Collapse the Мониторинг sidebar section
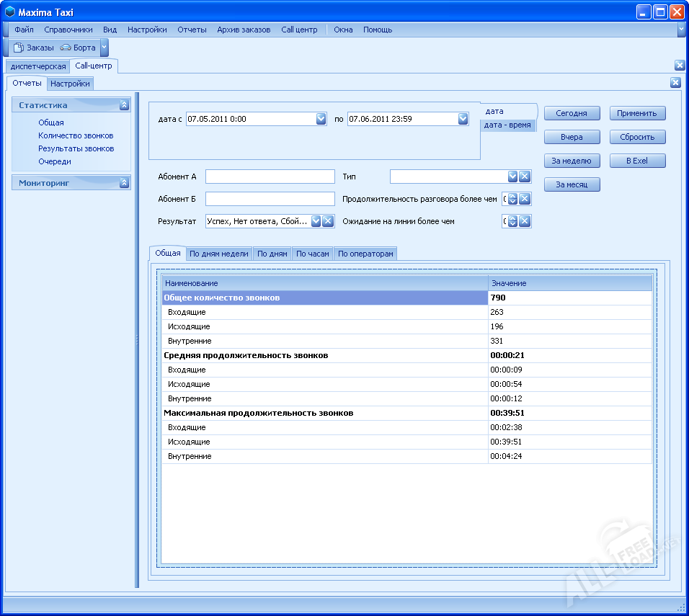This screenshot has width=689, height=616. [x=124, y=183]
